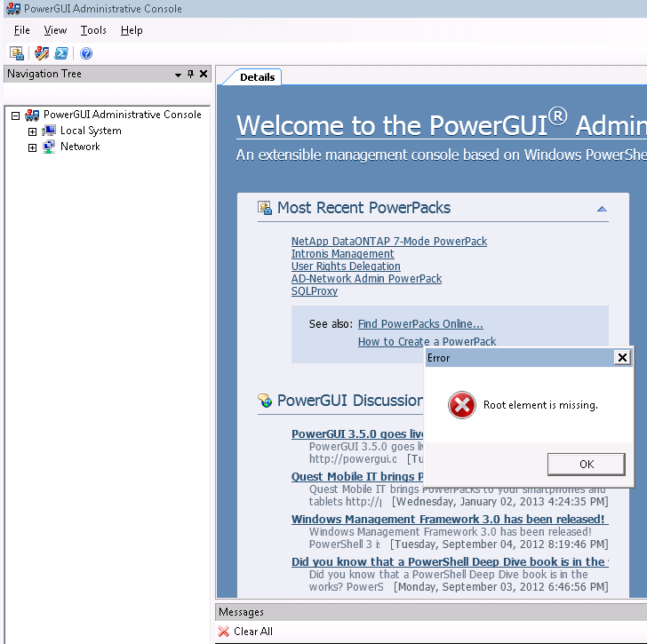The image size is (647, 644).
Task: Open the File menu
Action: point(22,30)
